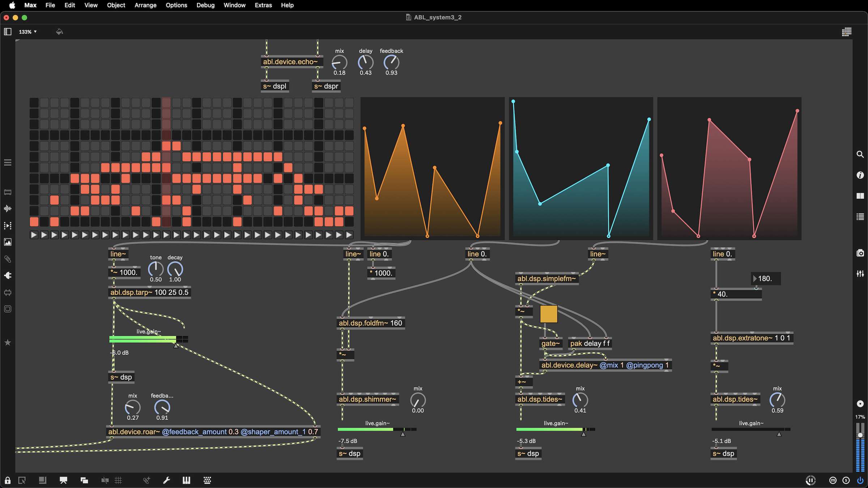Image resolution: width=868 pixels, height=488 pixels.
Task: Open the Arrange menu
Action: click(x=145, y=5)
